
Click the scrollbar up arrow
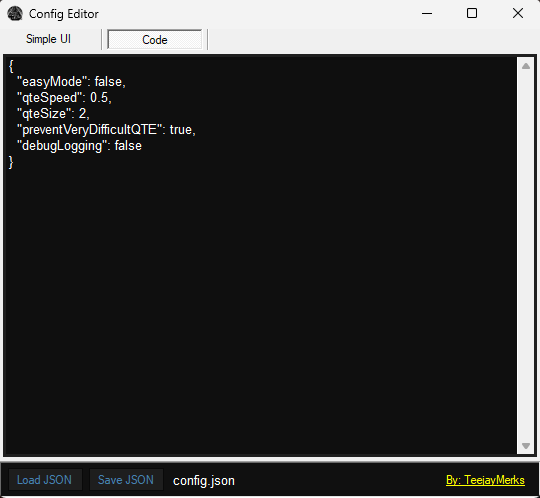click(x=526, y=66)
